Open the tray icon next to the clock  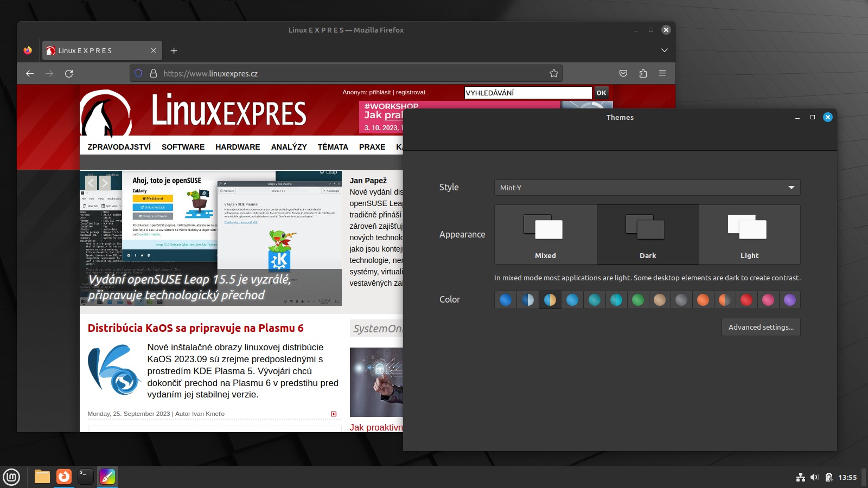[x=829, y=477]
